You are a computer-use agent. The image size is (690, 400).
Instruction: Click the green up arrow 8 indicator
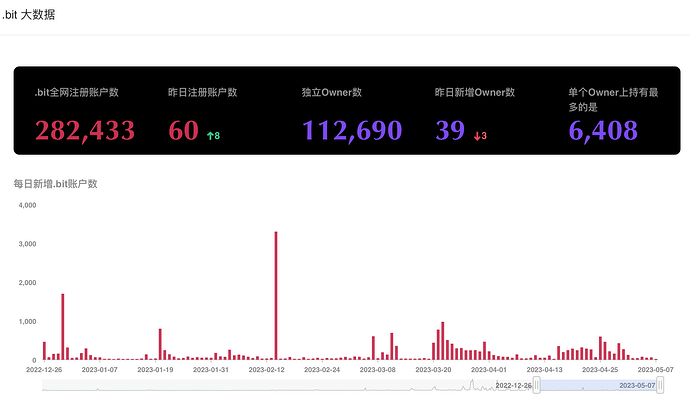point(213,136)
